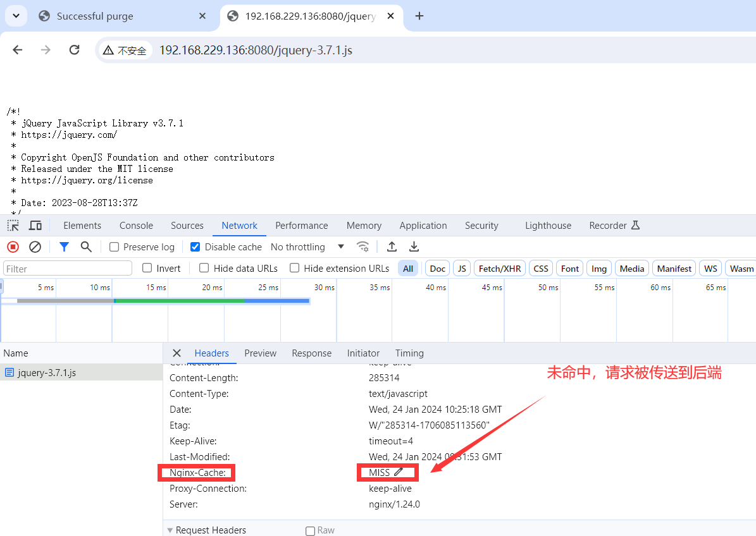Reload the jquery-3.7.1.js page
The width and height of the screenshot is (756, 536).
pos(74,50)
